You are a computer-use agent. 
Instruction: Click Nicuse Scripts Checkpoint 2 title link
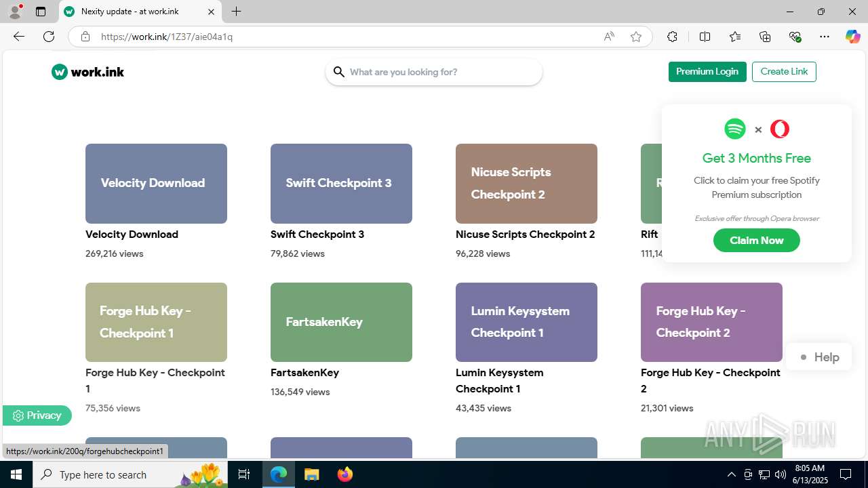[526, 235]
